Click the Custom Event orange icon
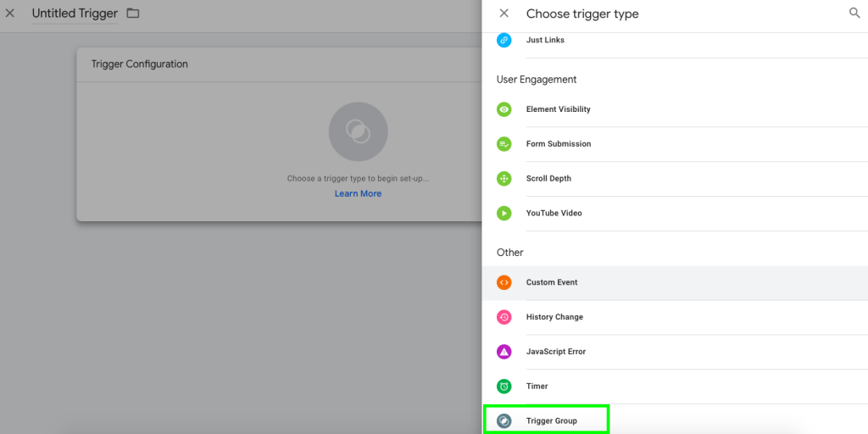The height and width of the screenshot is (434, 868). pos(504,282)
